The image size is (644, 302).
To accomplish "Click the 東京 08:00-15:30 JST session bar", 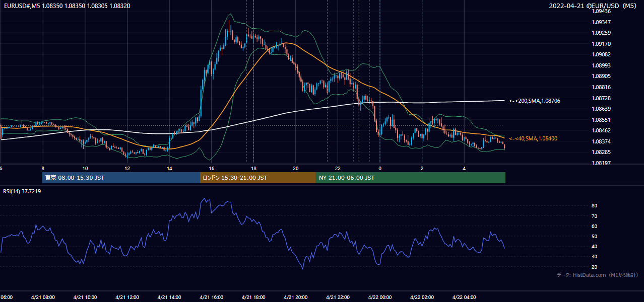I will click(121, 178).
